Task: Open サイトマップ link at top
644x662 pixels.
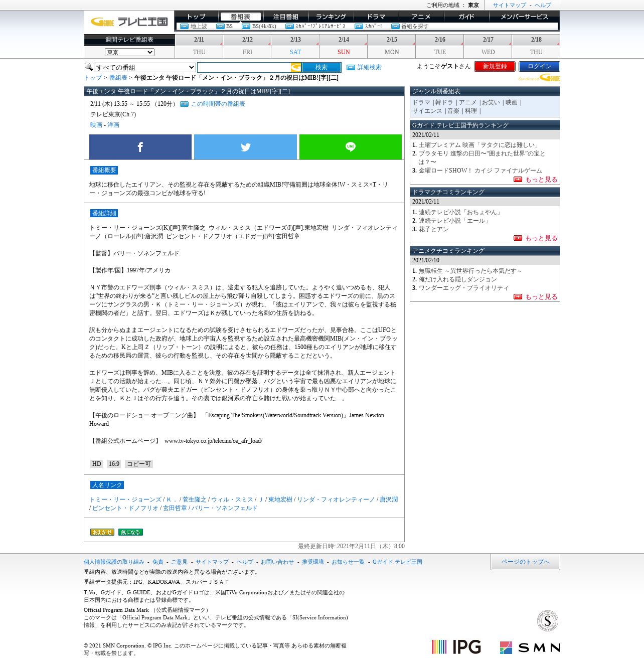Action: tap(510, 5)
